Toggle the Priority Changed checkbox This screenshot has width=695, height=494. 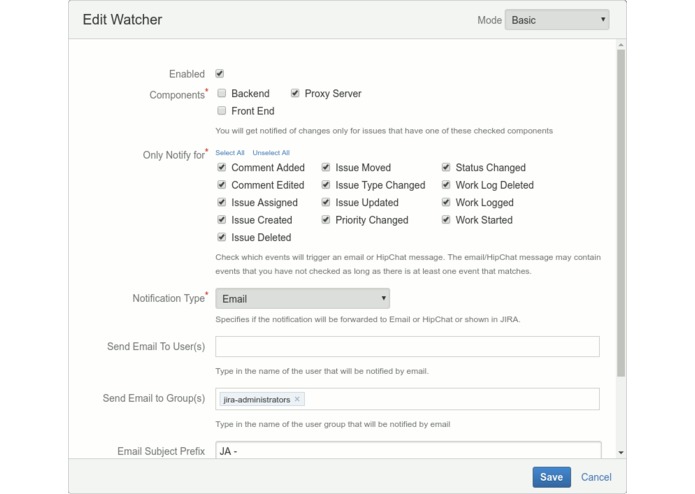pos(326,220)
